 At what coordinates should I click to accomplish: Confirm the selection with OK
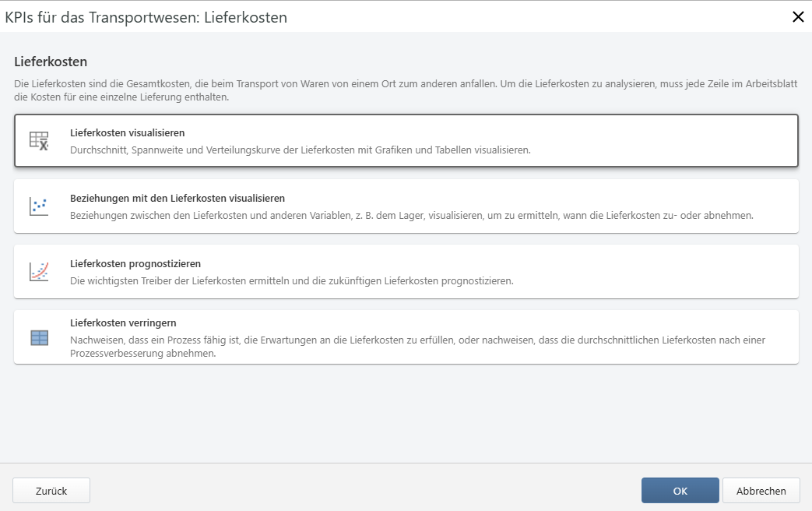pyautogui.click(x=680, y=490)
